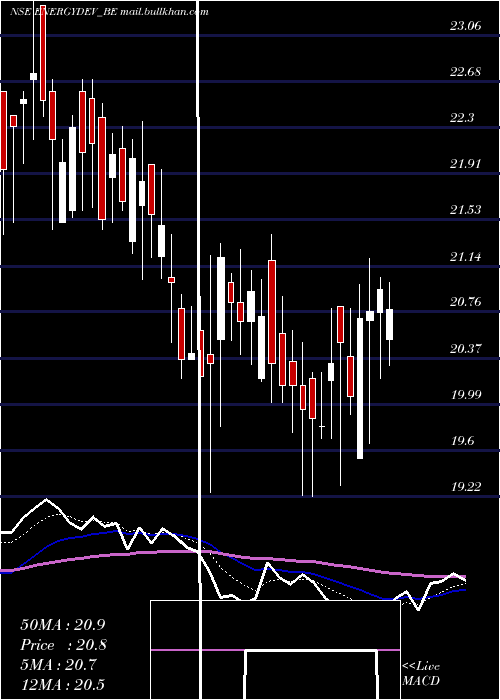Click the 19.99 price axis label

pyautogui.click(x=465, y=395)
